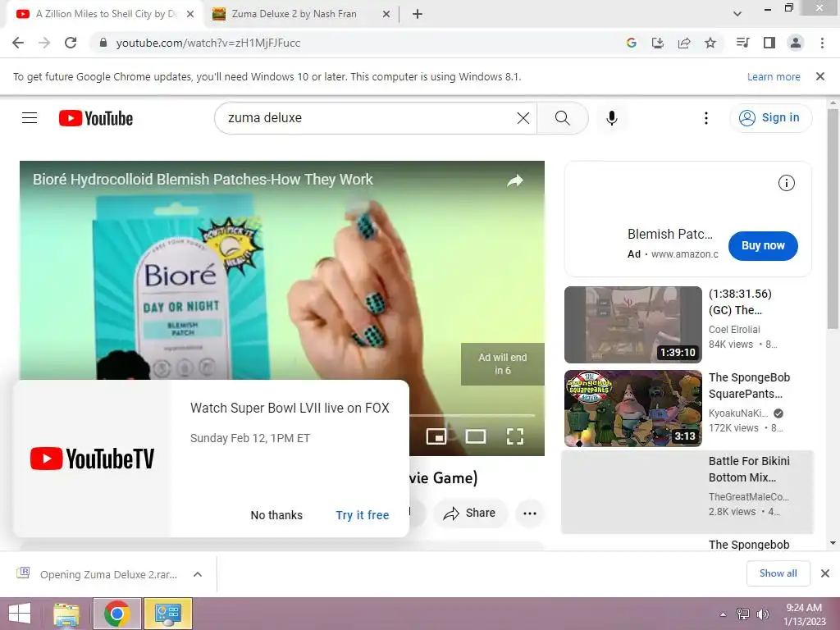
Task: Open Chrome three-dot menu
Action: click(x=822, y=43)
